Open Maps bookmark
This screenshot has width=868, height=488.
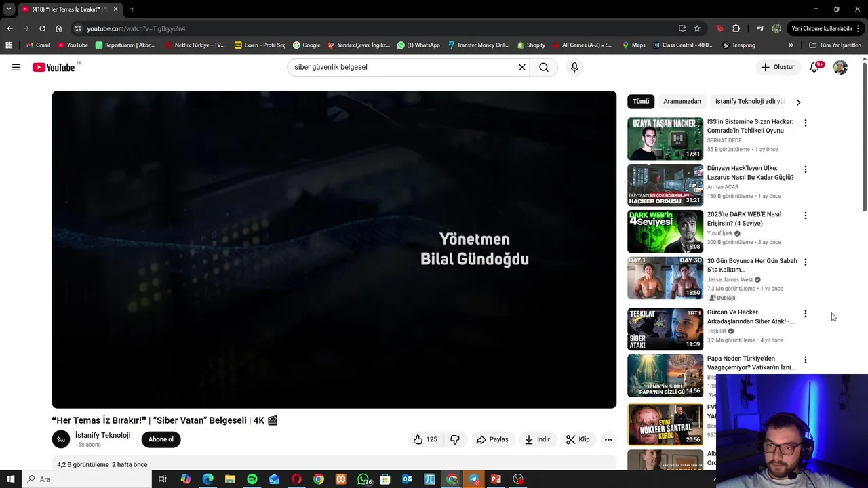point(633,45)
